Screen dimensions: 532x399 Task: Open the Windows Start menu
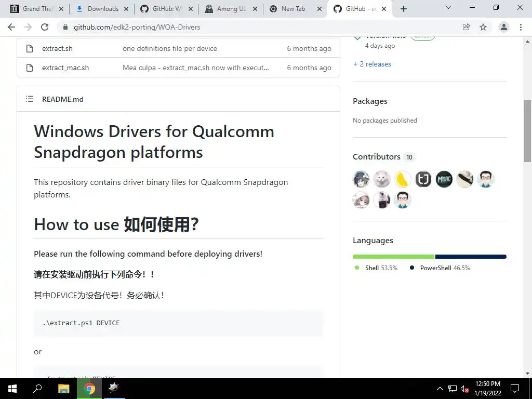[12, 389]
